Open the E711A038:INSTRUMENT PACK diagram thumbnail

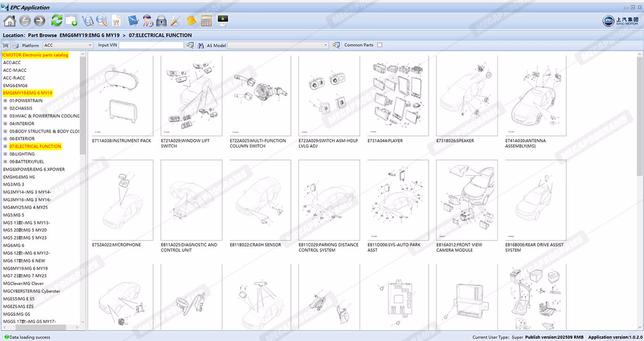122,97
